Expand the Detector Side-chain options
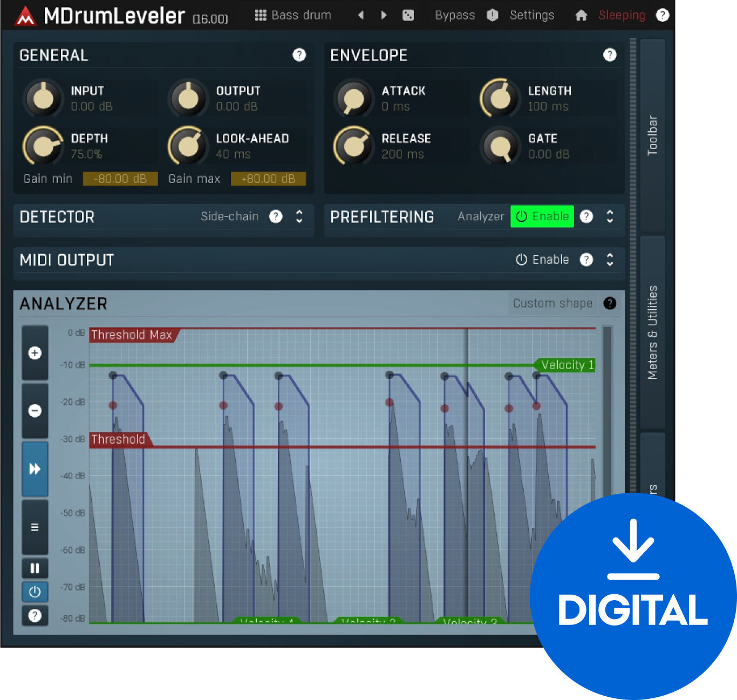Image resolution: width=737 pixels, height=700 pixels. click(x=299, y=216)
